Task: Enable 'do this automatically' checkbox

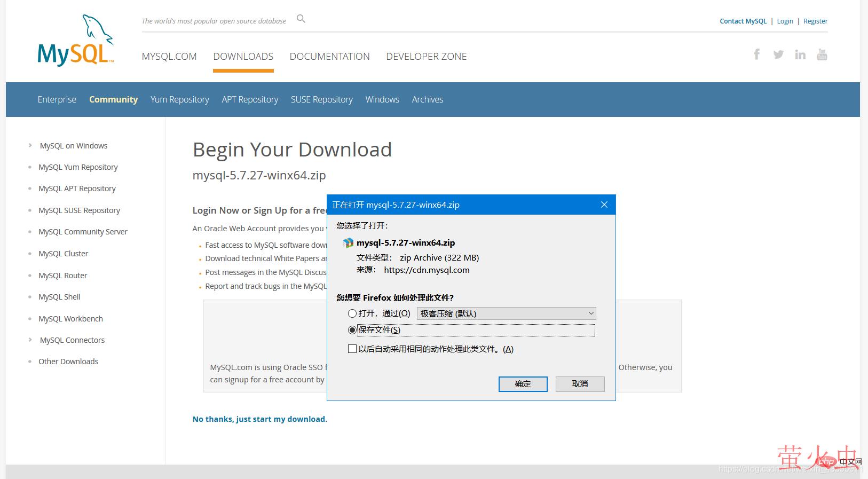Action: (x=352, y=349)
